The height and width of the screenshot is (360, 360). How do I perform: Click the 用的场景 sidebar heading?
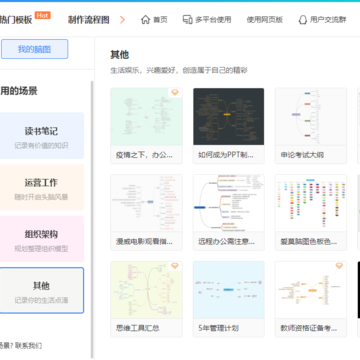click(x=19, y=91)
